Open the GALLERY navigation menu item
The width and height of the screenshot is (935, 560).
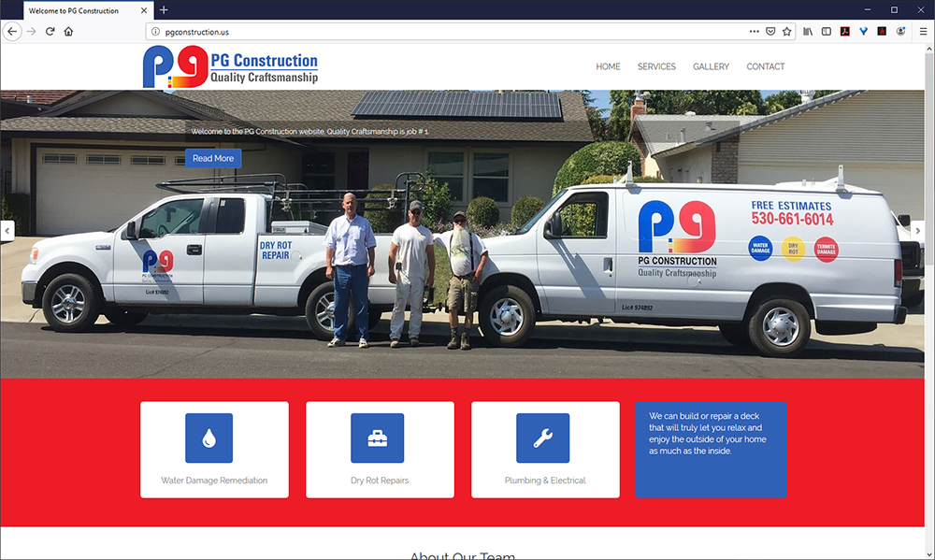(x=711, y=66)
